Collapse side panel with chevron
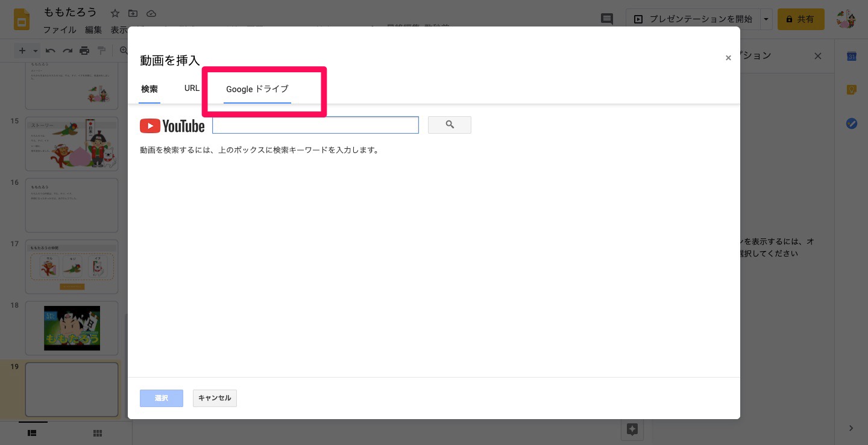Image resolution: width=868 pixels, height=445 pixels. click(851, 428)
